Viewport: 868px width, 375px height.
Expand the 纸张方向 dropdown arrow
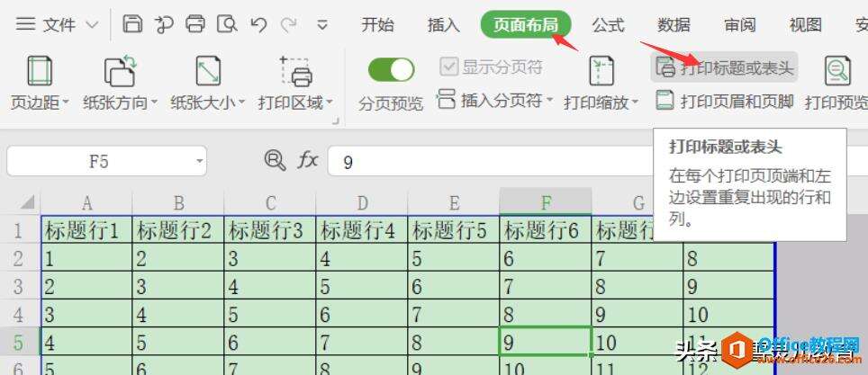click(153, 103)
